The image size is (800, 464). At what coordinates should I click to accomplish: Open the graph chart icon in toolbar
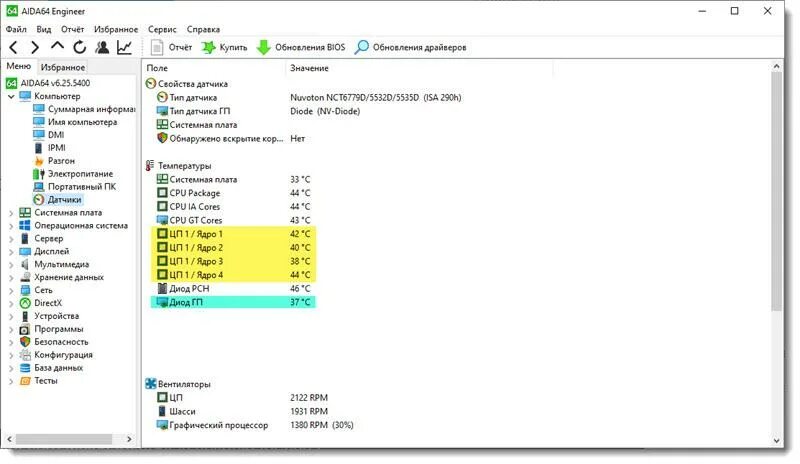pos(124,47)
